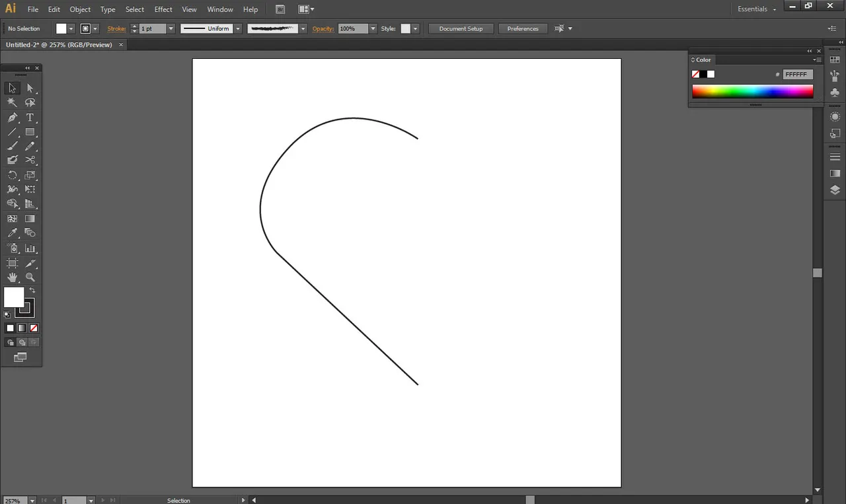Open brush definition dropdown
The width and height of the screenshot is (846, 504).
(303, 28)
